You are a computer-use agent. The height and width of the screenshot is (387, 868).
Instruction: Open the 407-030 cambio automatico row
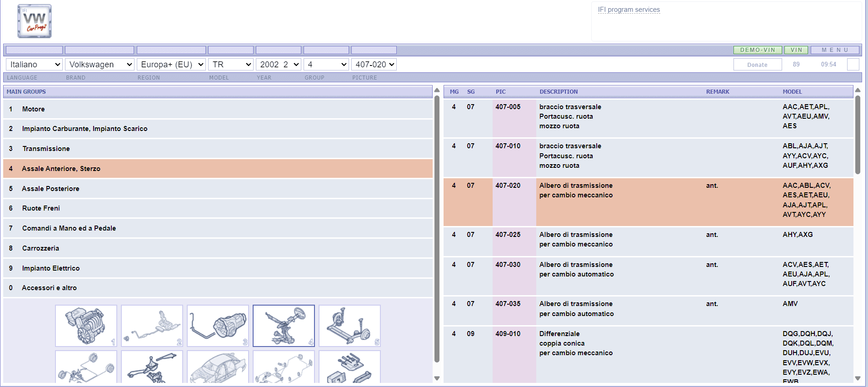(x=649, y=276)
